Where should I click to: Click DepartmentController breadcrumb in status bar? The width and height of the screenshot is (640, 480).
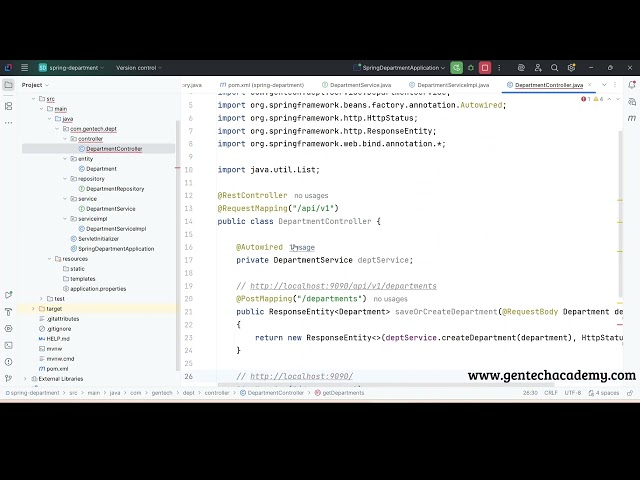272,393
